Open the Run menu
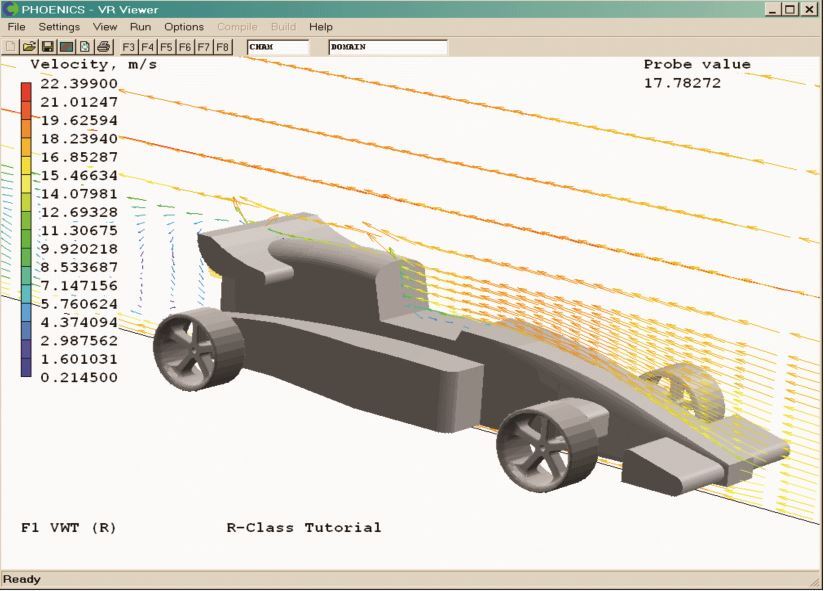Image resolution: width=824 pixels, height=591 pixels. [x=140, y=27]
